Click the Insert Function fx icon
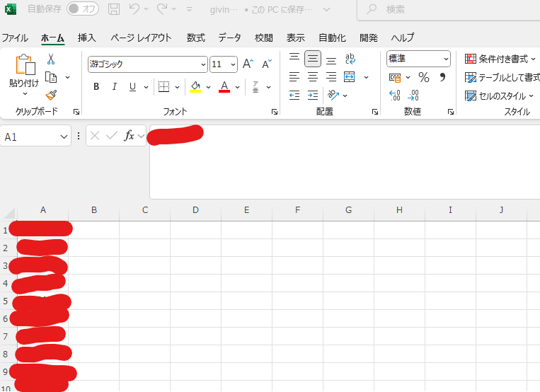This screenshot has height=392, width=540. (129, 136)
